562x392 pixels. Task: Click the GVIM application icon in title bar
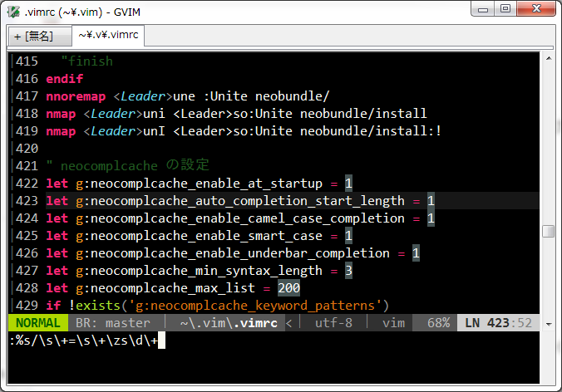[x=13, y=12]
